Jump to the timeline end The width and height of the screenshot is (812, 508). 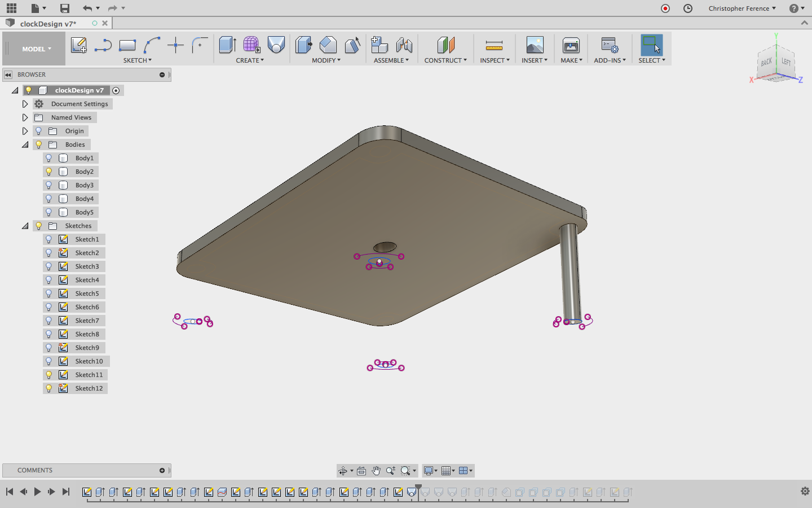click(x=66, y=492)
